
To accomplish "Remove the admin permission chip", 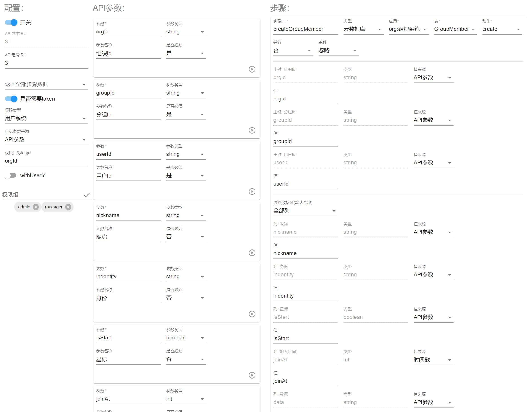I will coord(36,207).
